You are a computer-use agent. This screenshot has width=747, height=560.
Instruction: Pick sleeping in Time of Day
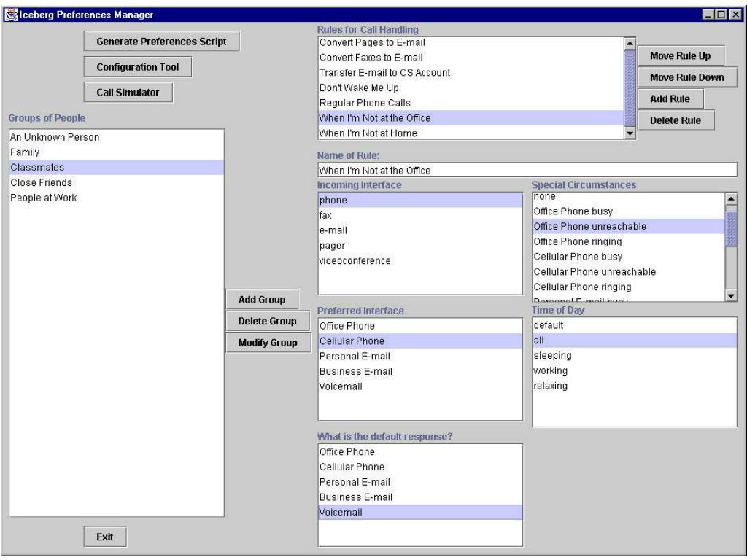click(552, 355)
